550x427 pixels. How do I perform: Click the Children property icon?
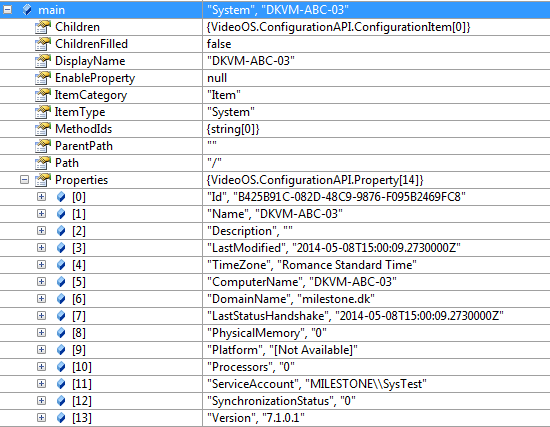click(43, 27)
